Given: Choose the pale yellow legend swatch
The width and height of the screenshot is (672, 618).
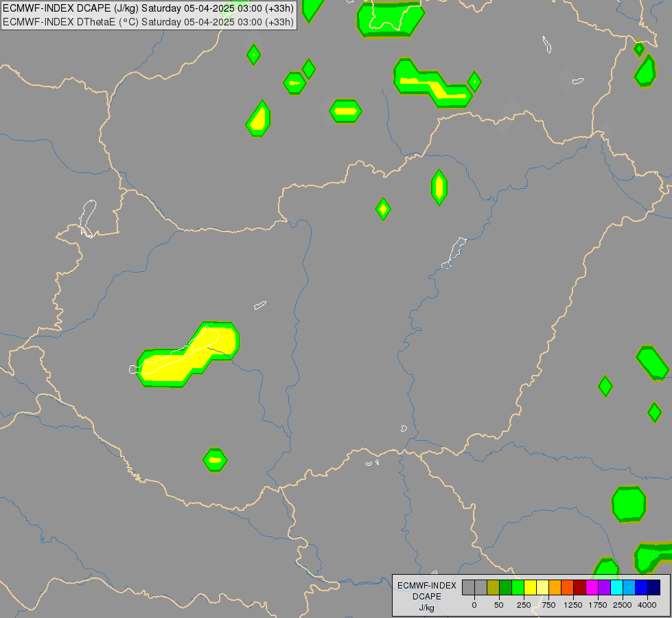Looking at the screenshot, I should point(543,588).
